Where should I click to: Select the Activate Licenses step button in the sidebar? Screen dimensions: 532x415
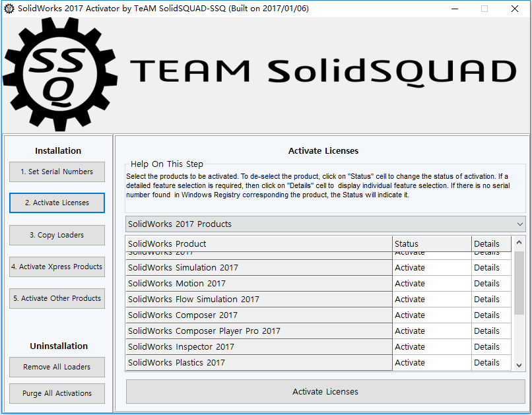(57, 203)
